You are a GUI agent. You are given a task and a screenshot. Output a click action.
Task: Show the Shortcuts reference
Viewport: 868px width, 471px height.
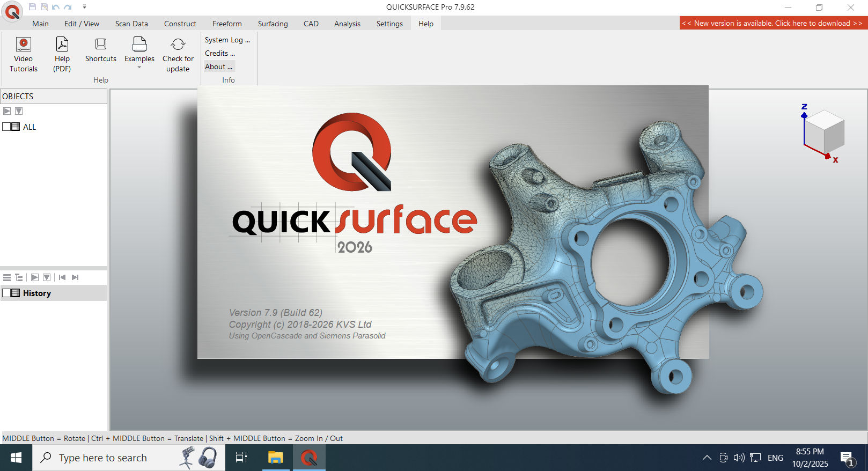click(101, 50)
